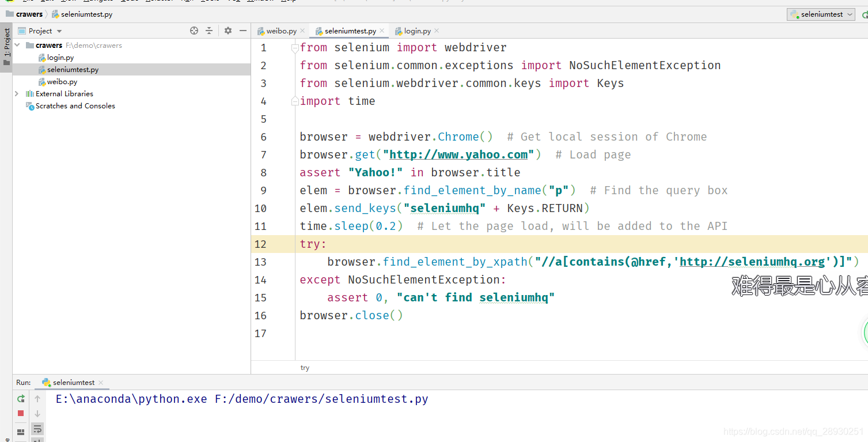Click 'send_keys' on line 10

pos(365,208)
